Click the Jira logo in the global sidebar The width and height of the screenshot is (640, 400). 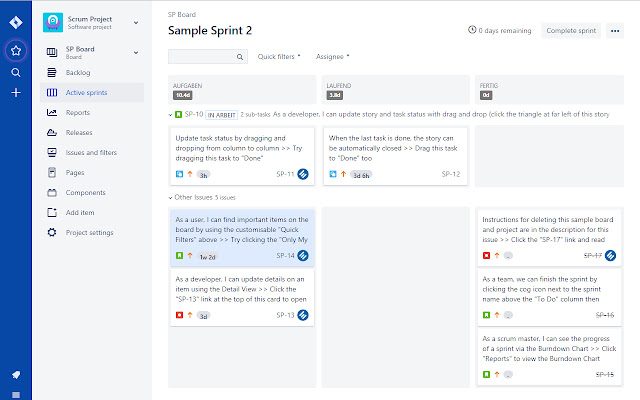[15, 20]
